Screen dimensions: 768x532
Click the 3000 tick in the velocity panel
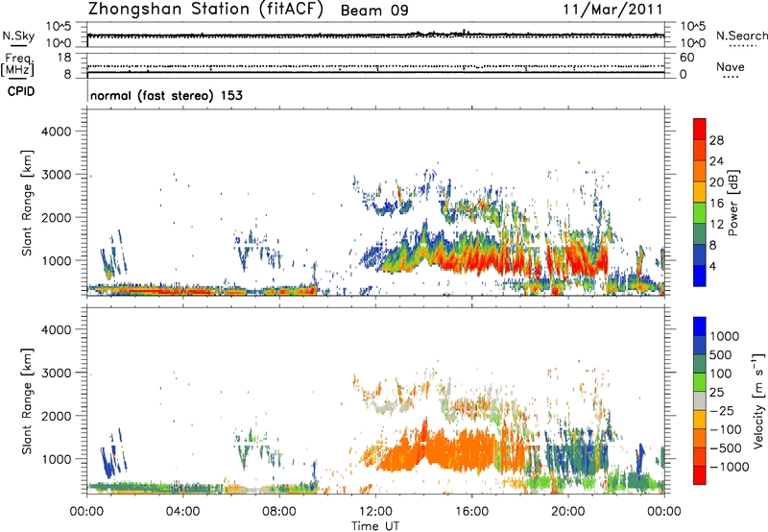coord(57,373)
